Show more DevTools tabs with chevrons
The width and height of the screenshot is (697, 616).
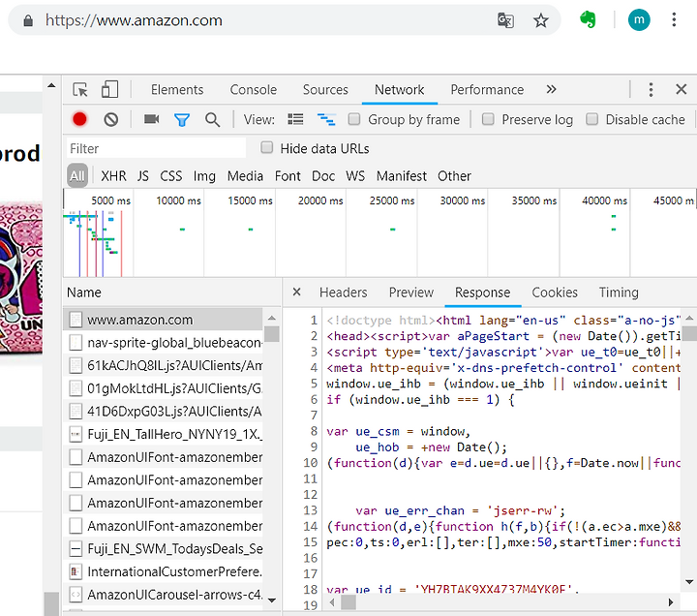551,89
